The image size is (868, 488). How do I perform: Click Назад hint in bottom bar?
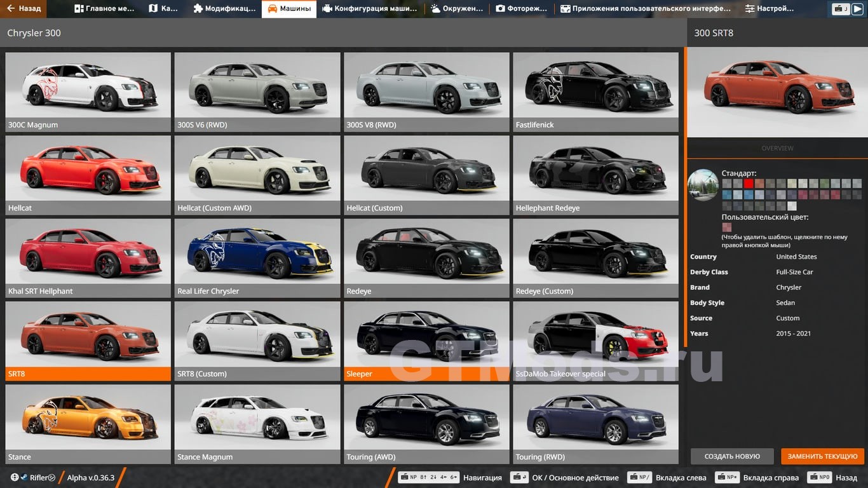click(x=832, y=478)
